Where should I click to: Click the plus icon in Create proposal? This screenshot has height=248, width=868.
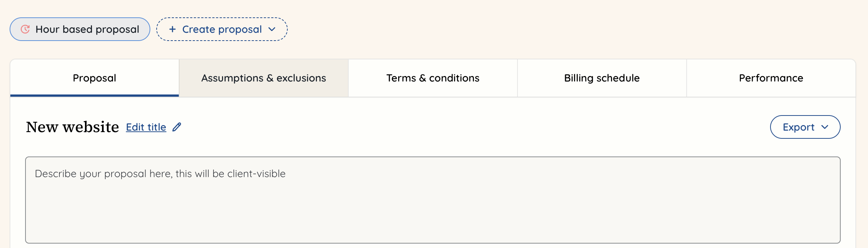pyautogui.click(x=172, y=29)
